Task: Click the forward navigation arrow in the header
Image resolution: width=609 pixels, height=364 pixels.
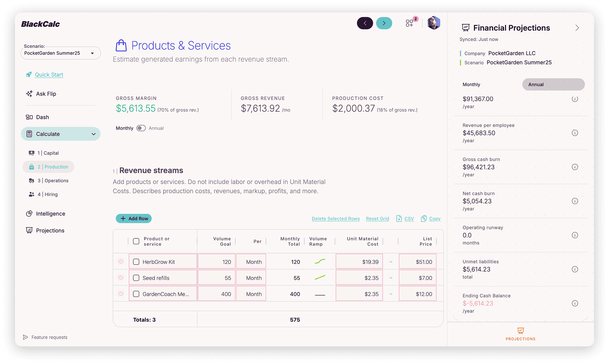Action: coord(384,23)
